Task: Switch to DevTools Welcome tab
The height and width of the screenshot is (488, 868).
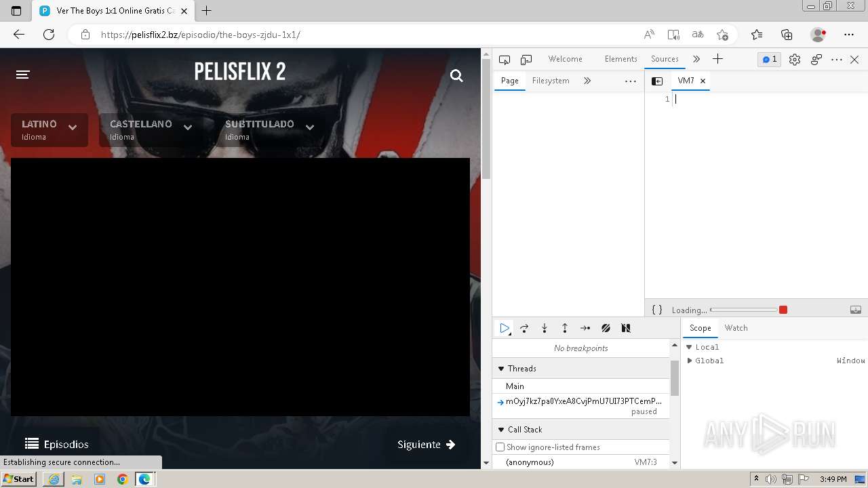Action: (x=565, y=59)
